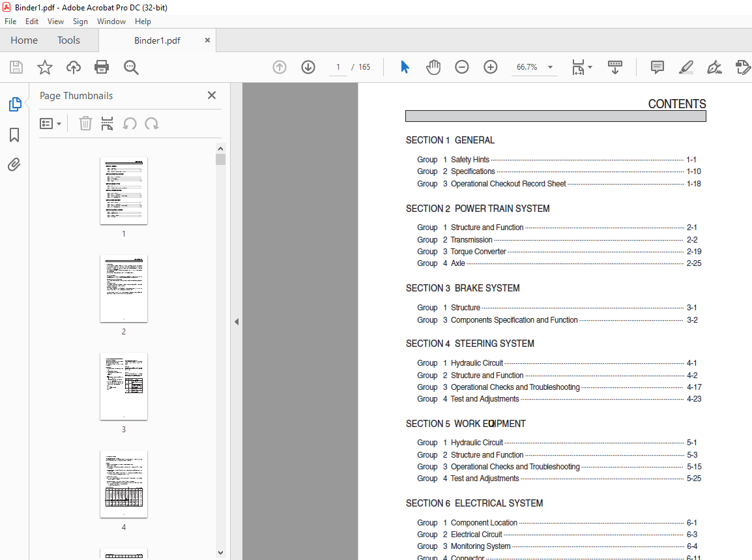Zoom in with the plus icon
Image resolution: width=752 pixels, height=560 pixels.
pos(491,67)
